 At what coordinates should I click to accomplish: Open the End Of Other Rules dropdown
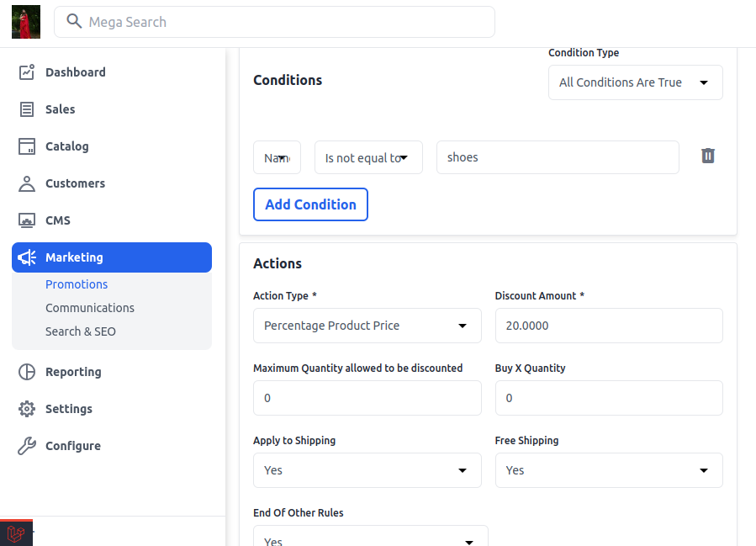click(370, 537)
